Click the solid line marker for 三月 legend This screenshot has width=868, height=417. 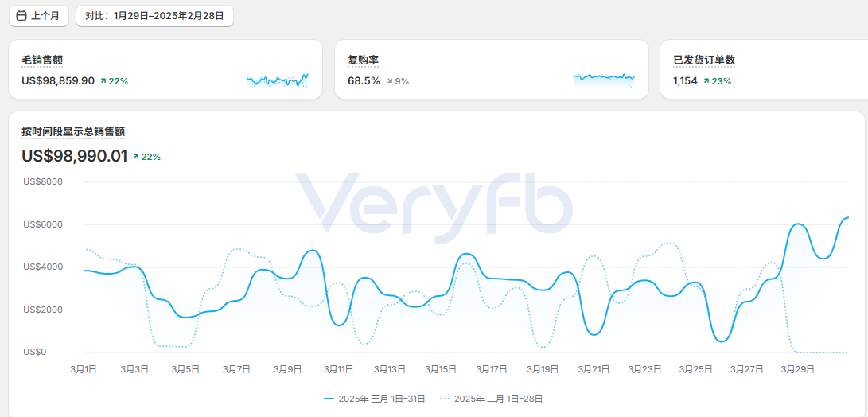[x=329, y=398]
